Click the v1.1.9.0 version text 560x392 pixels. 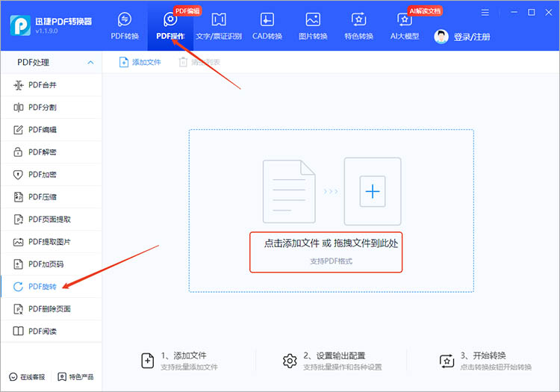point(46,31)
